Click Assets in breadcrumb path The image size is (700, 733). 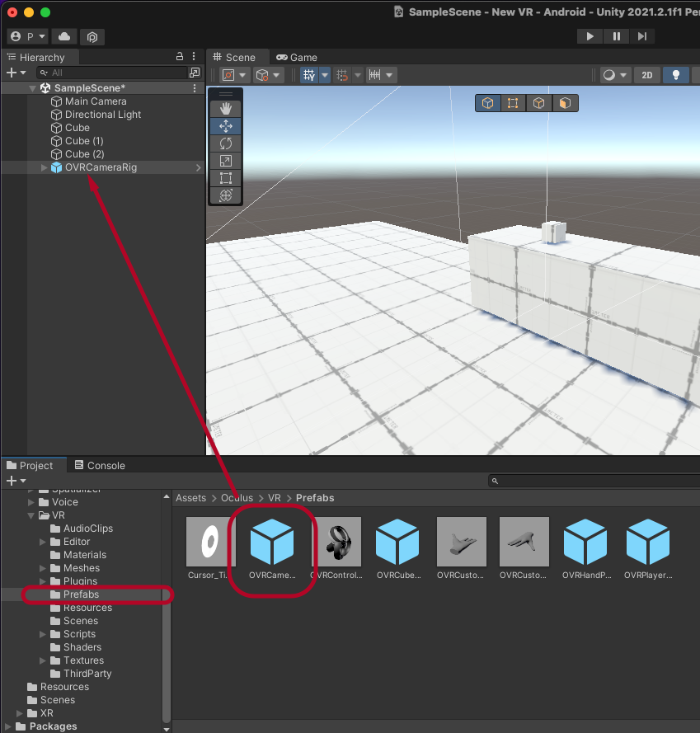[190, 498]
